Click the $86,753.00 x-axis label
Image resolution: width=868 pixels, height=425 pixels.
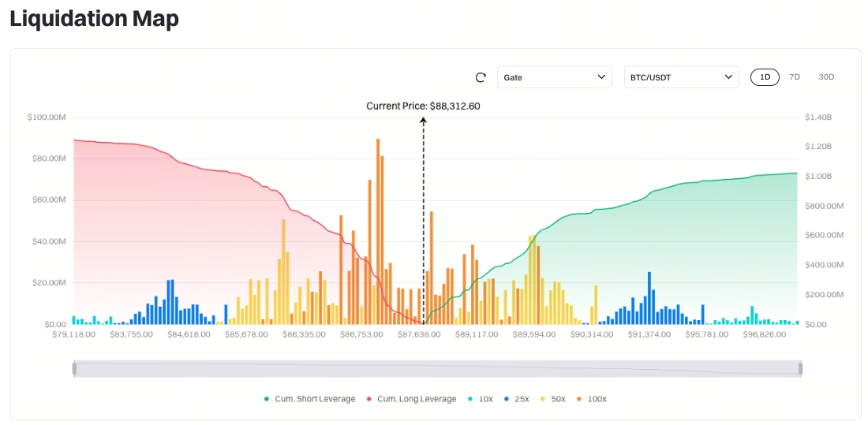click(361, 335)
